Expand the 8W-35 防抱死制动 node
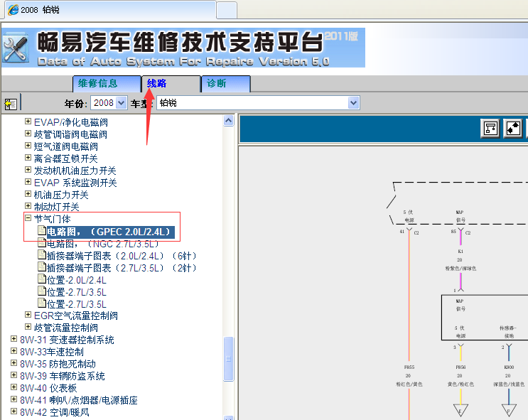 pos(14,363)
